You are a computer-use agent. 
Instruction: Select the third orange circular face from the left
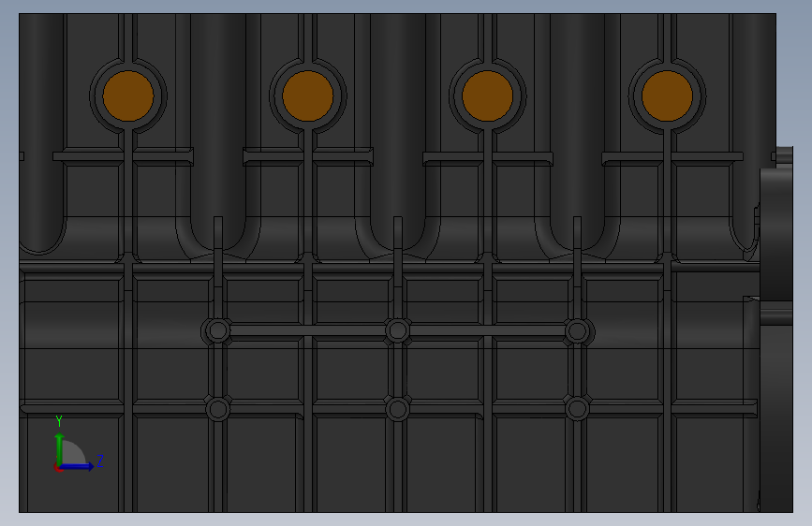point(487,96)
